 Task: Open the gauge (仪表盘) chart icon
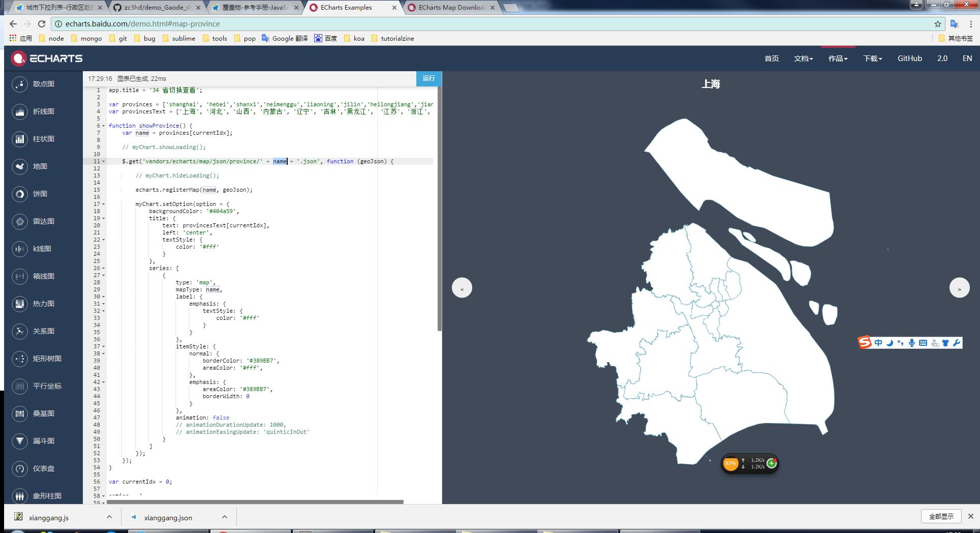[x=20, y=469]
